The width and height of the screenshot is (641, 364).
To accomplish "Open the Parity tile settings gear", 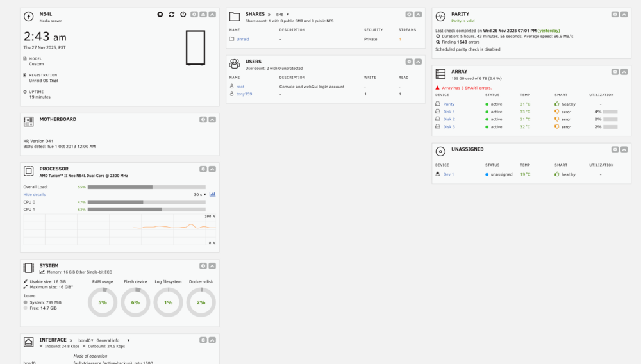I will tap(615, 14).
